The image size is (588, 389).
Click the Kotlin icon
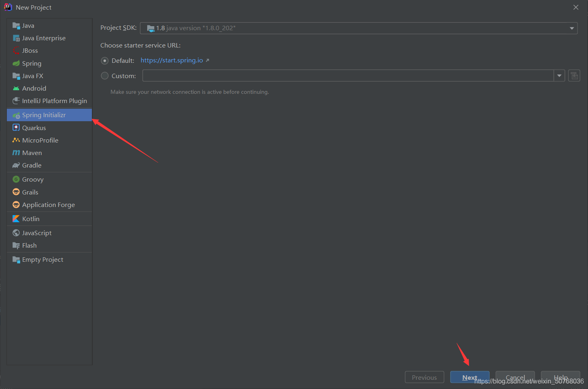pyautogui.click(x=16, y=219)
